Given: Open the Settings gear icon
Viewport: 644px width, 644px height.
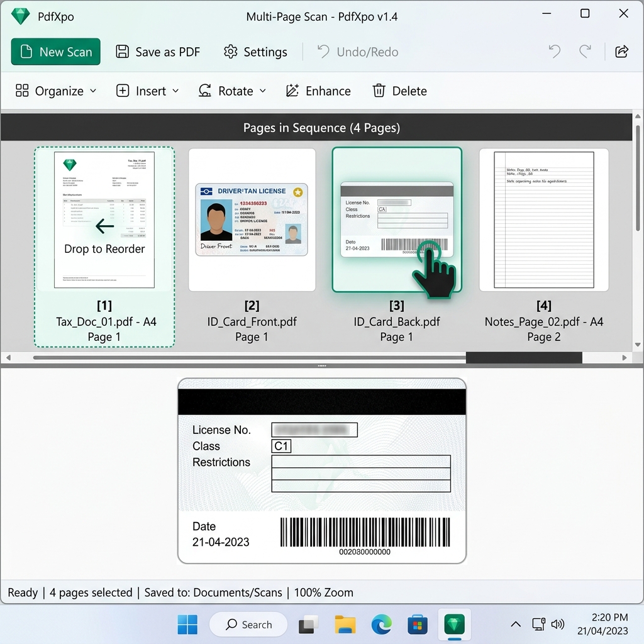Looking at the screenshot, I should coord(231,52).
